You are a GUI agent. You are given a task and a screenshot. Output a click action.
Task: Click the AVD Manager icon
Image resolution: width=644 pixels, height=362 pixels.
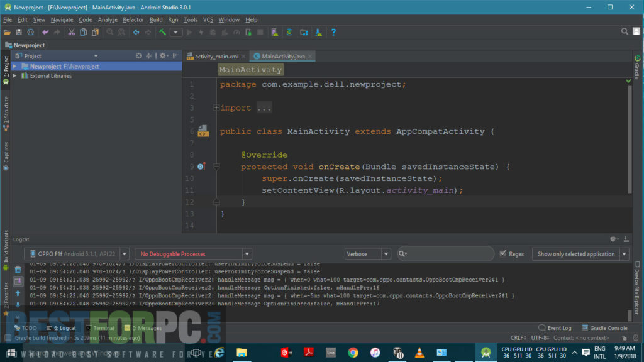[x=275, y=32]
